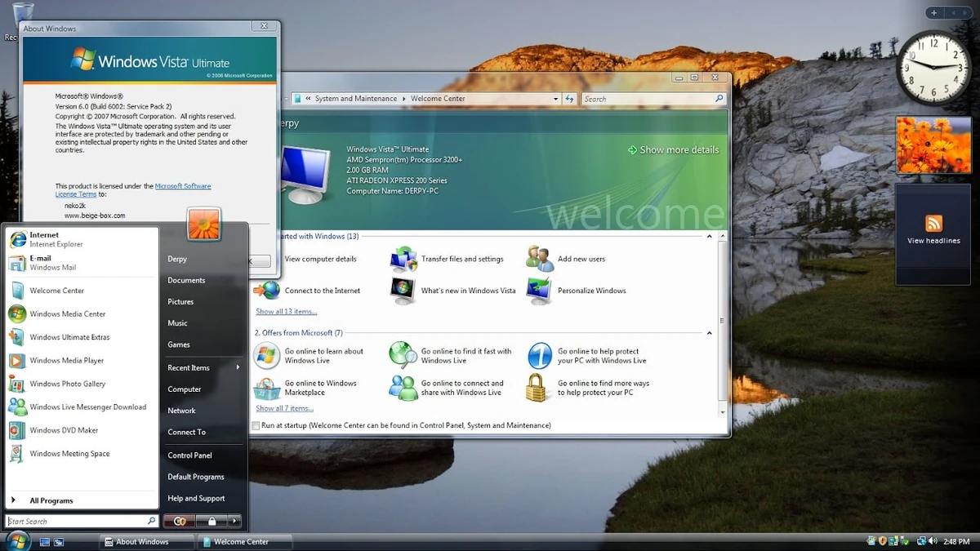The image size is (980, 551).
Task: Click the Transfer files and settings icon
Action: [x=403, y=259]
